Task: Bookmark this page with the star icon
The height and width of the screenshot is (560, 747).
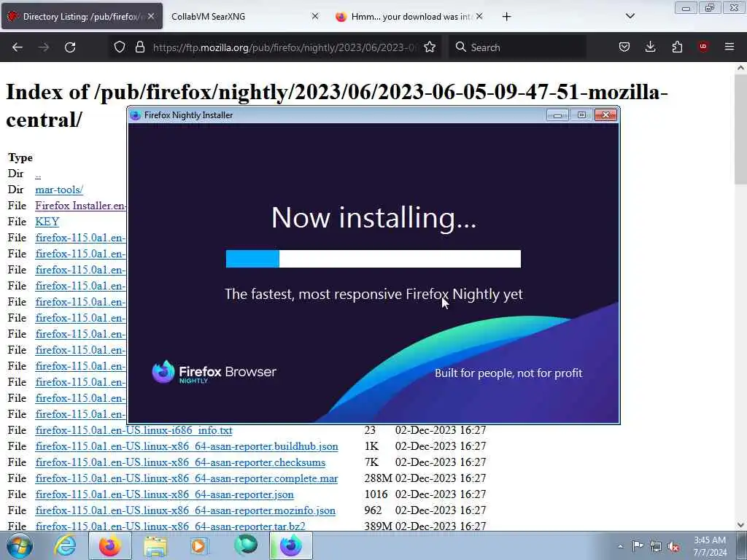Action: coord(430,47)
